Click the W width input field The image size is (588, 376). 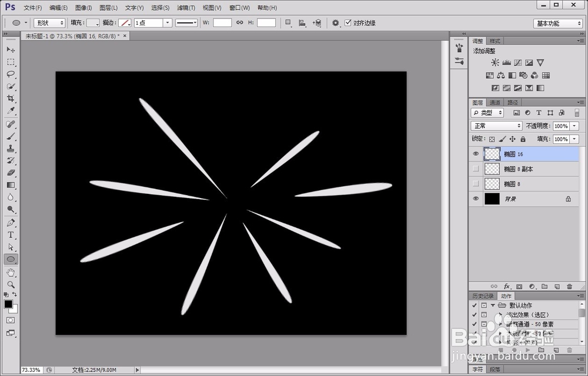222,23
